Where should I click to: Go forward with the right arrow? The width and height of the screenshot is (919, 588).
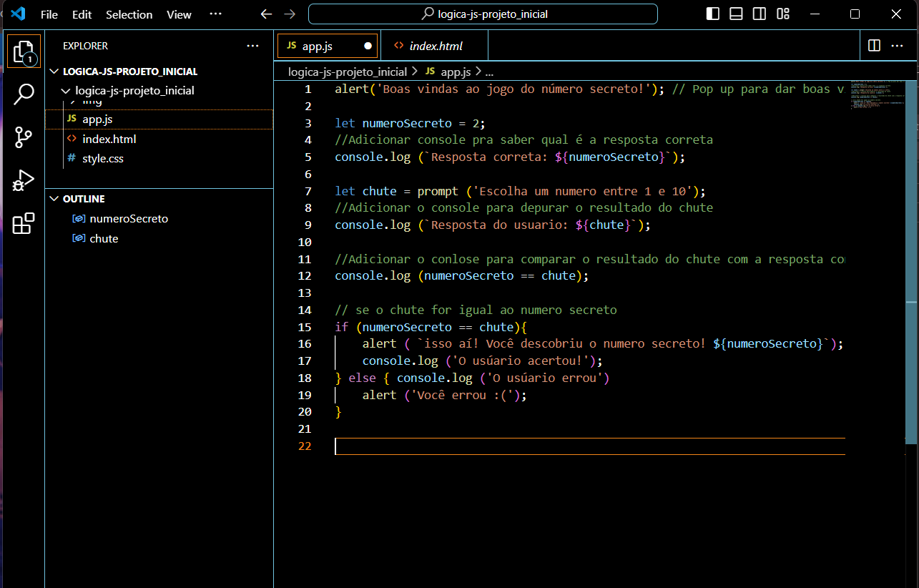[x=290, y=14]
